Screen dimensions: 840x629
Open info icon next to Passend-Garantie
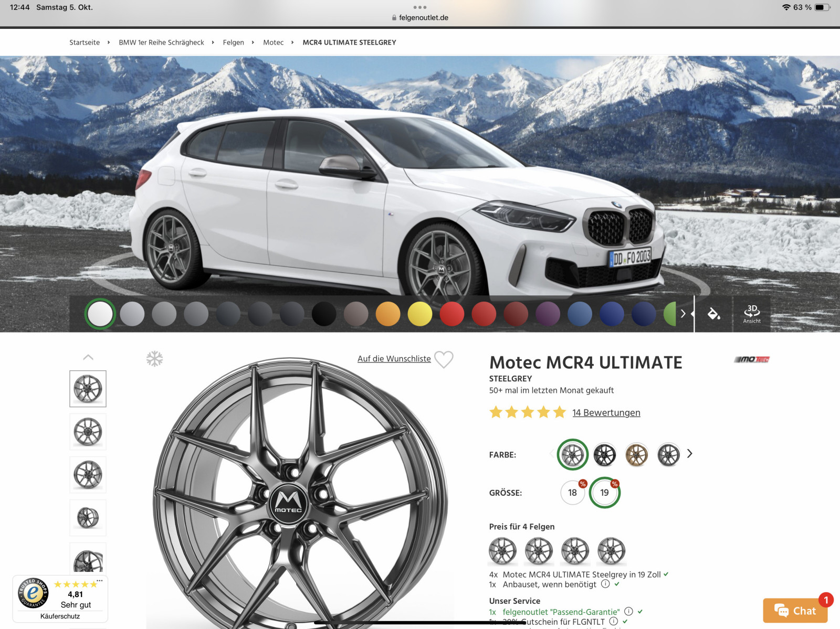coord(628,611)
